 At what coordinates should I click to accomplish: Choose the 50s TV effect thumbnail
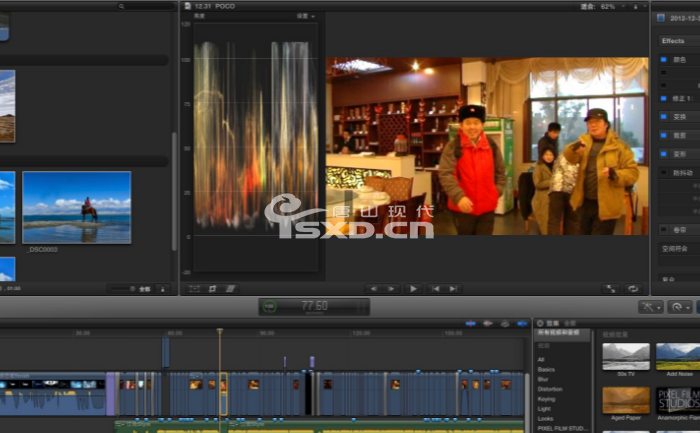click(626, 357)
